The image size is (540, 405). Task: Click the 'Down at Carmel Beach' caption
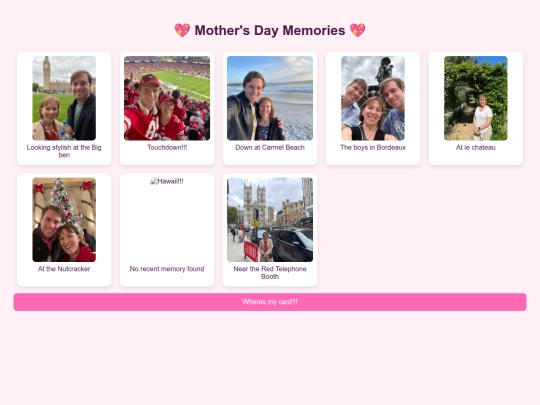pyautogui.click(x=270, y=147)
